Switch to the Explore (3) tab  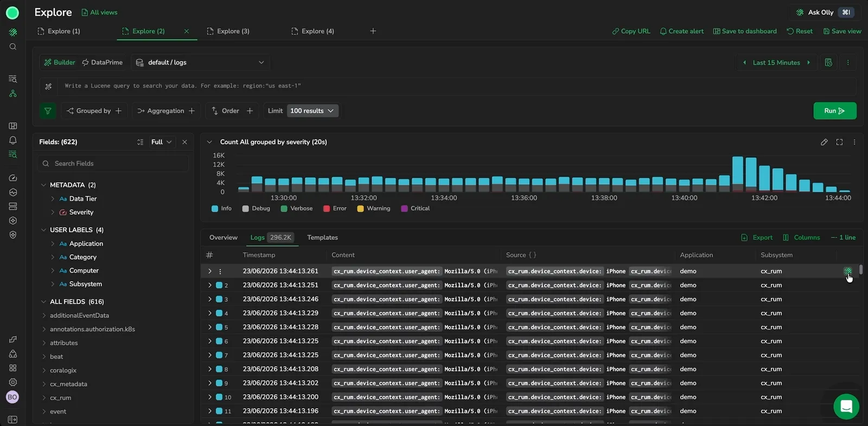pos(228,31)
